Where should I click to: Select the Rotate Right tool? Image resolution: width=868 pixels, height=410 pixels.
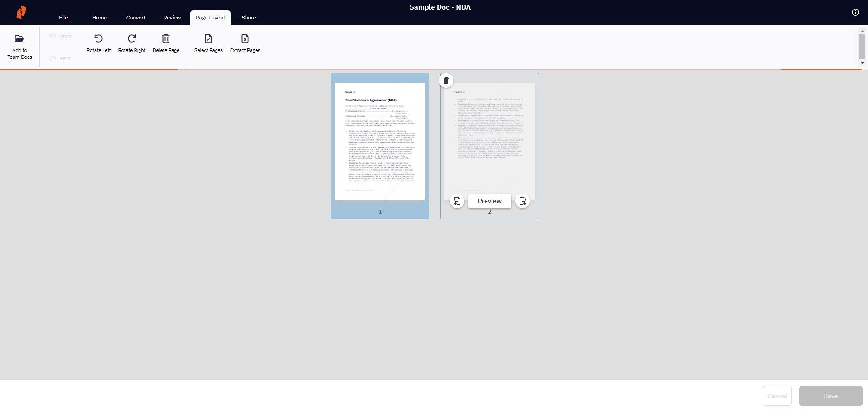click(x=131, y=43)
